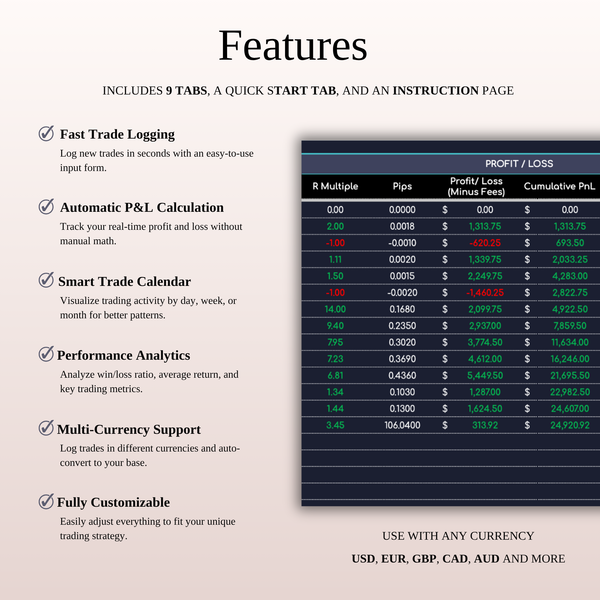Image resolution: width=600 pixels, height=600 pixels.
Task: Select R Multiple cell 7.95
Action: pos(335,342)
